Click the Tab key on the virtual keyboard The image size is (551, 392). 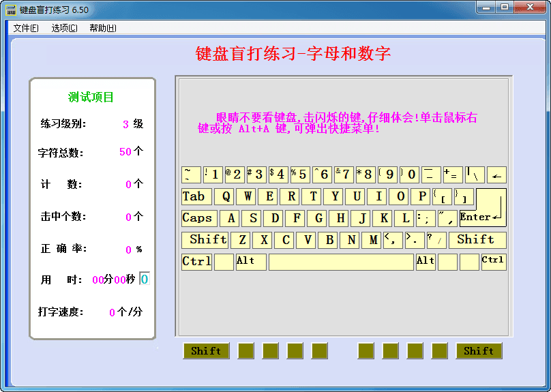(196, 197)
